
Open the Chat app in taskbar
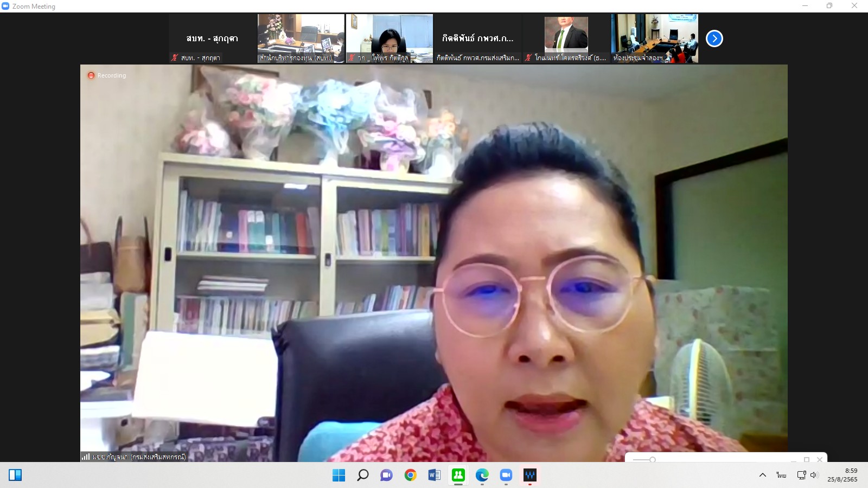[x=386, y=476]
